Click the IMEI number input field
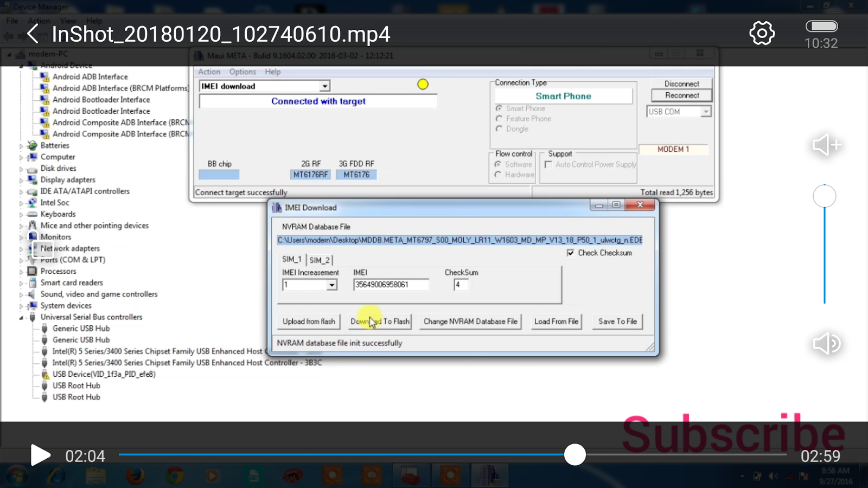Image resolution: width=868 pixels, height=488 pixels. point(391,285)
